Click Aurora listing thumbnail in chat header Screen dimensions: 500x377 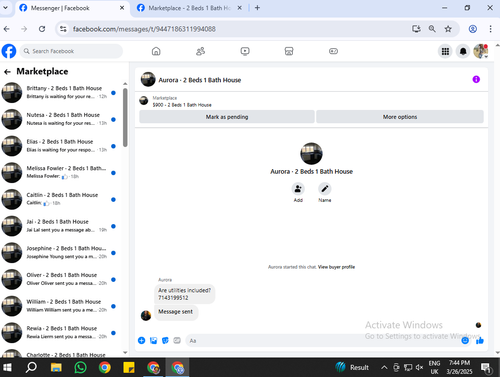click(148, 80)
